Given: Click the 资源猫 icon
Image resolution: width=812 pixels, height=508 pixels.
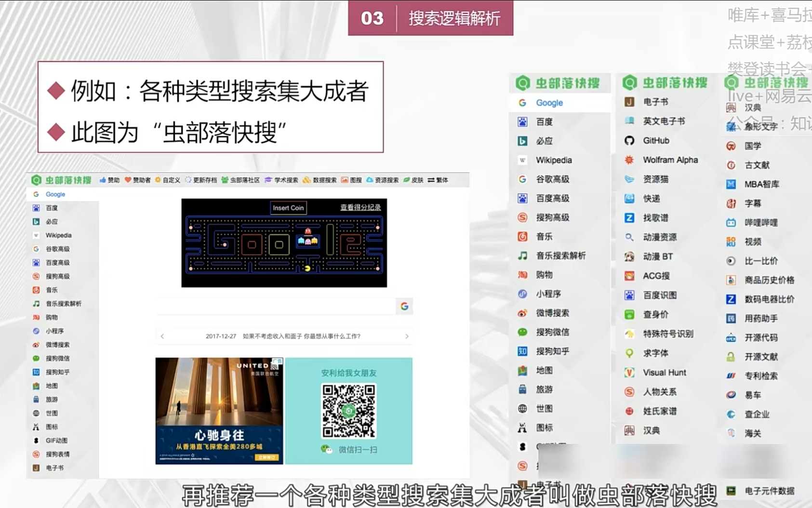Looking at the screenshot, I should 629,179.
